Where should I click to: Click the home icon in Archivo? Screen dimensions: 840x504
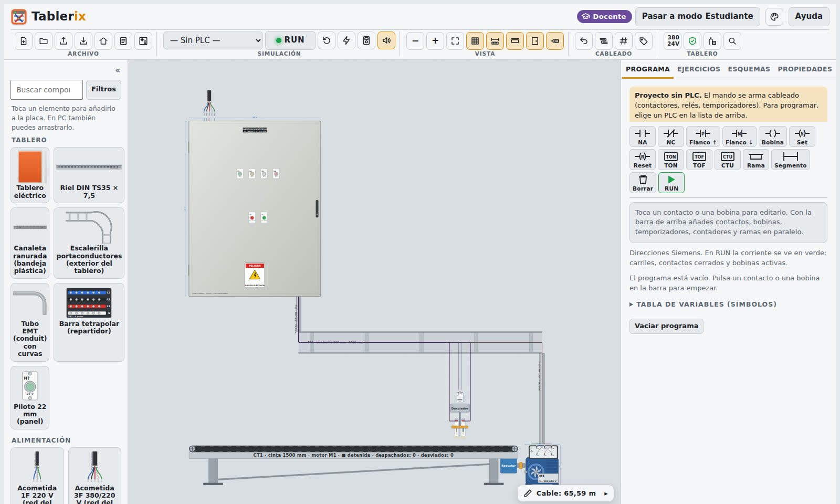point(103,41)
